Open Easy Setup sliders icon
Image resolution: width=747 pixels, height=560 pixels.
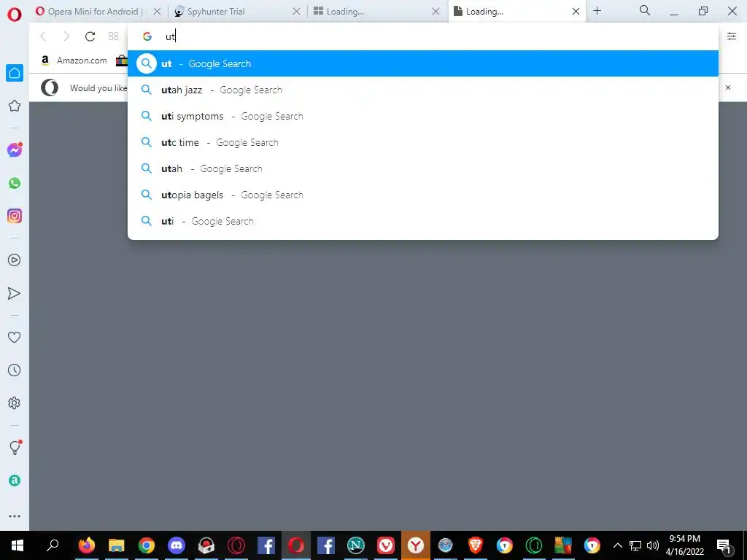(732, 36)
